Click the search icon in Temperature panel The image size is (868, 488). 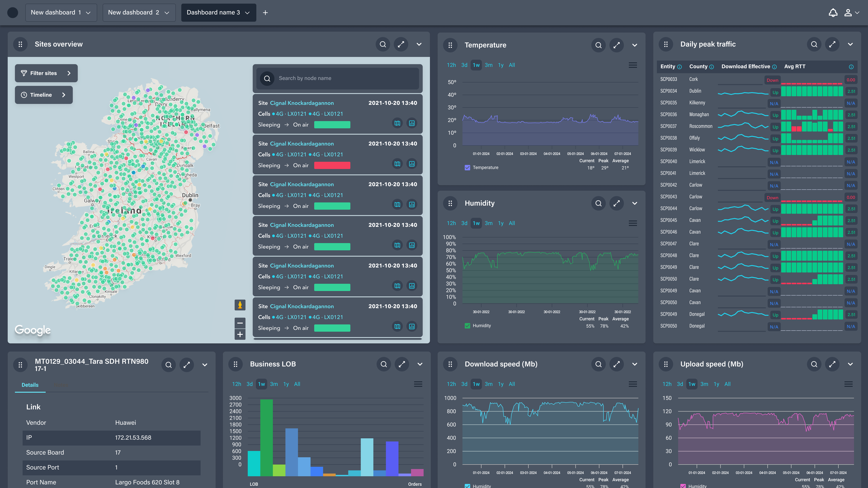(x=598, y=45)
